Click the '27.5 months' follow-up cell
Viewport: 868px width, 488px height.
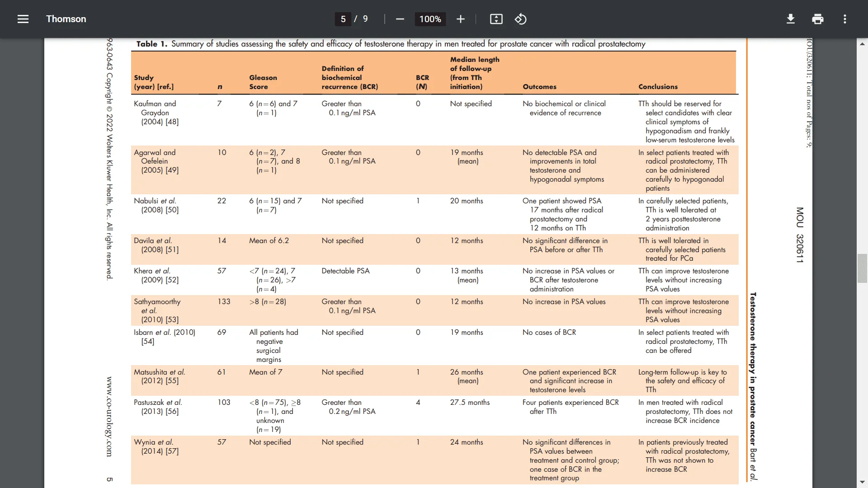470,402
